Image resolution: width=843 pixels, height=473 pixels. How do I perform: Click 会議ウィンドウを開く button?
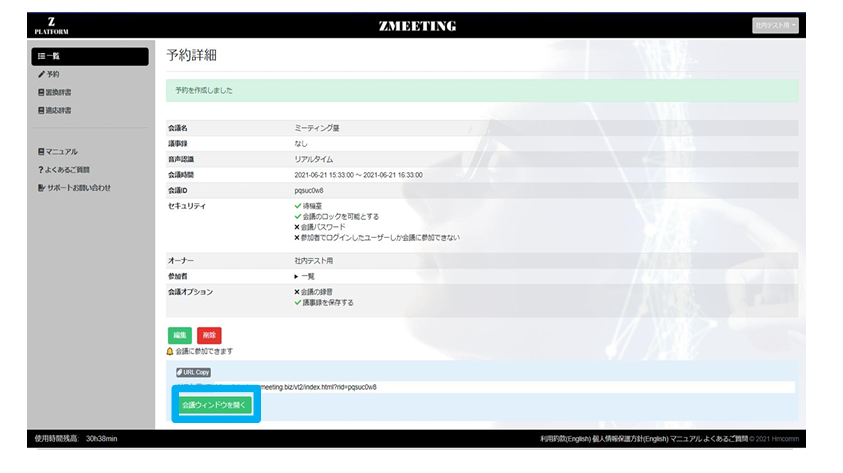tap(214, 405)
